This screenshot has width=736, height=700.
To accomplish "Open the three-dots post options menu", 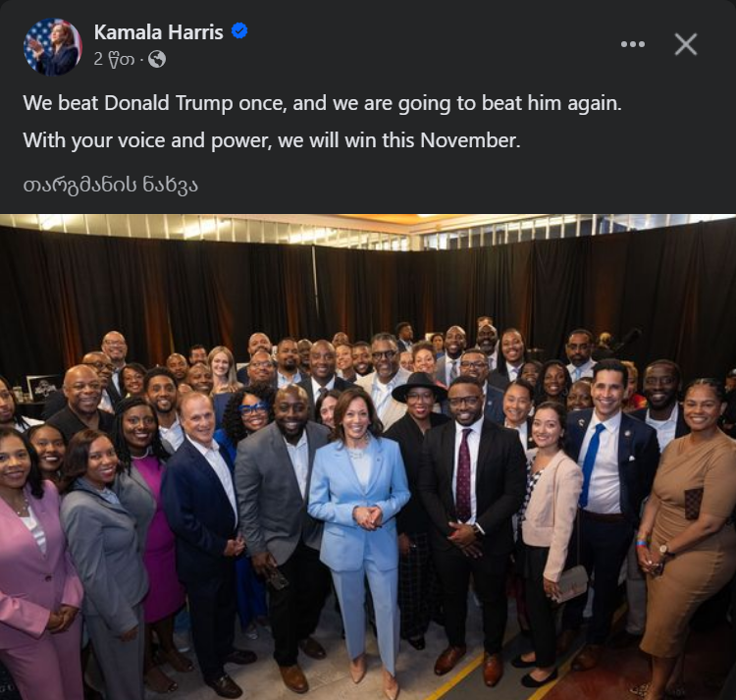I will [x=632, y=44].
